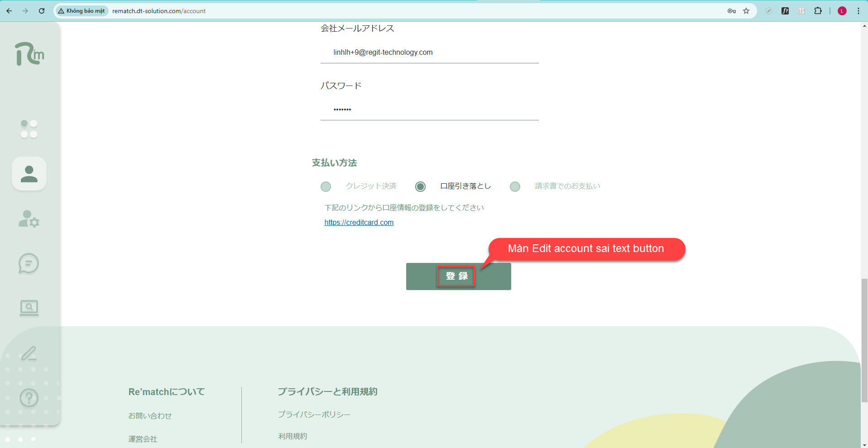The height and width of the screenshot is (448, 868).
Task: Select the クレジット決済 radio button
Action: click(x=326, y=186)
